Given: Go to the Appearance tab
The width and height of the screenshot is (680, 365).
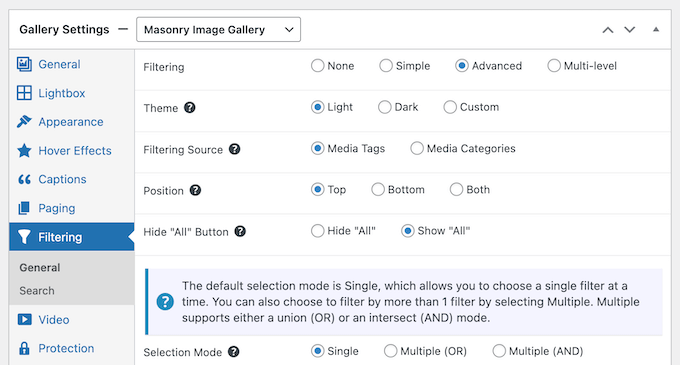Looking at the screenshot, I should coord(72,122).
